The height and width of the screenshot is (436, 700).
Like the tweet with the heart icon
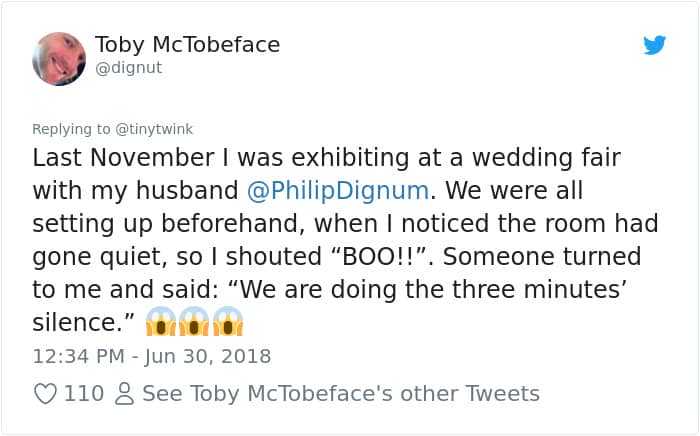45,394
